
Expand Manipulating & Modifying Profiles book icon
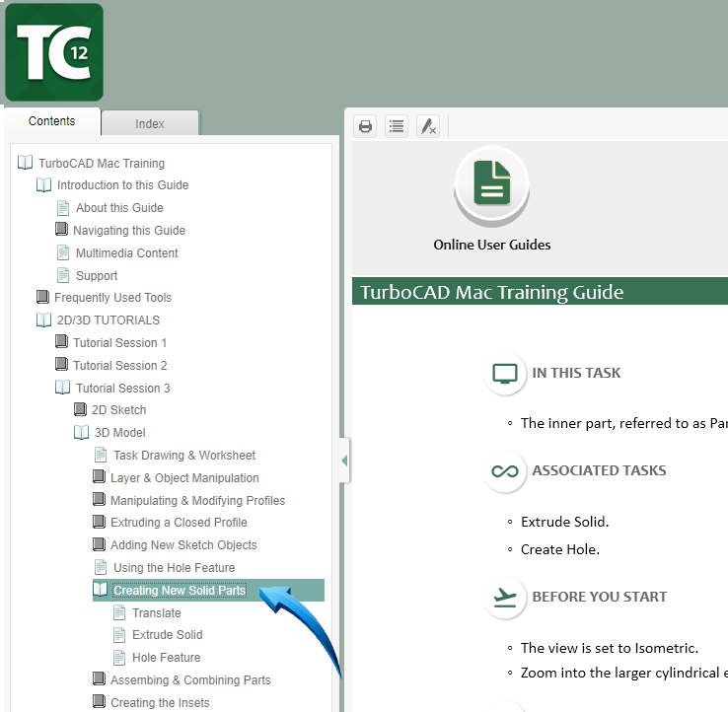[x=99, y=499]
